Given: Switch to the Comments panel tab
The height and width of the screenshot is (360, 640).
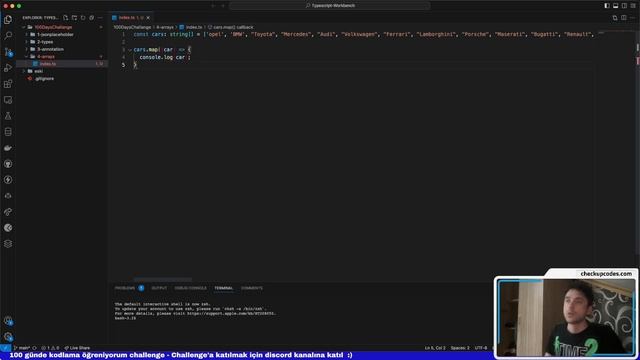Looking at the screenshot, I should pyautogui.click(x=252, y=288).
